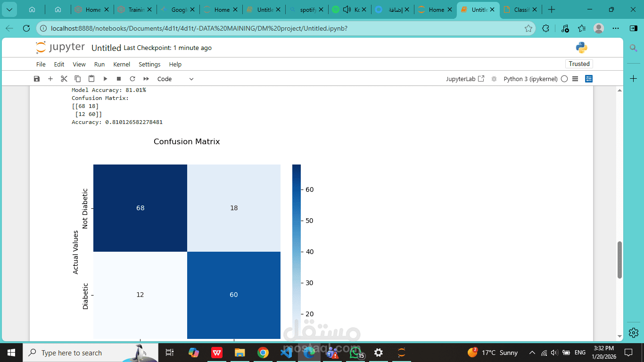Open the Run menu
This screenshot has height=362, width=644.
[99, 64]
